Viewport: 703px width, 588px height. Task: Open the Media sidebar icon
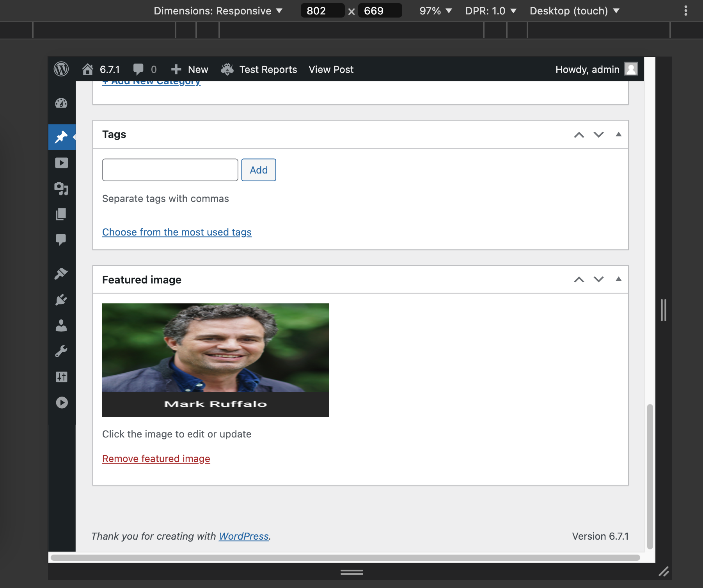61,163
